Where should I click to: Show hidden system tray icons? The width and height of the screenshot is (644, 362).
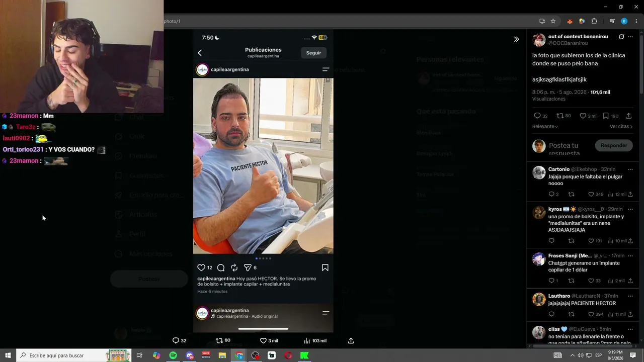(572, 355)
